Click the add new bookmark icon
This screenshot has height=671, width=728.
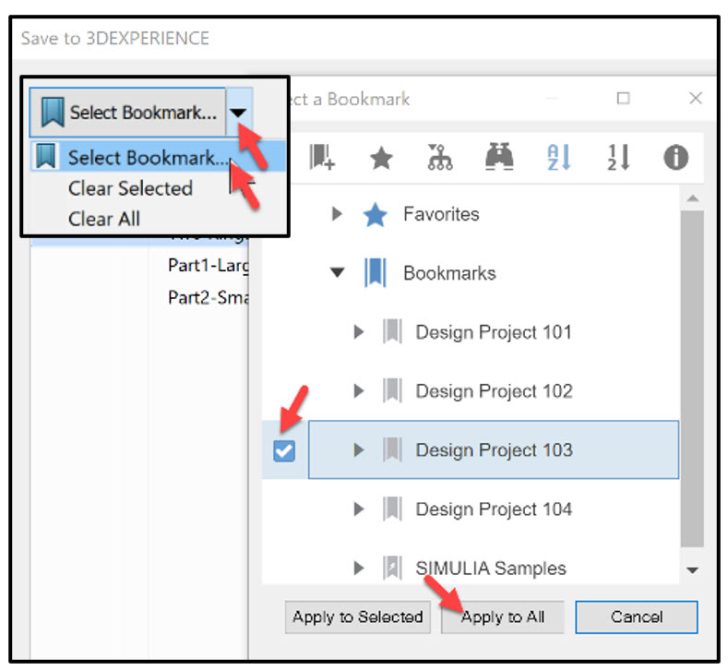pos(322,158)
